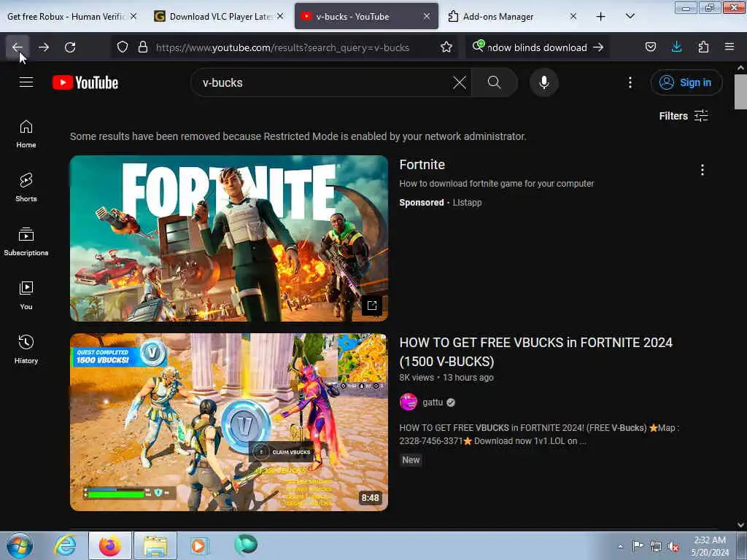Switch to the Add-ons Manager tab
747x560 pixels.
513,17
